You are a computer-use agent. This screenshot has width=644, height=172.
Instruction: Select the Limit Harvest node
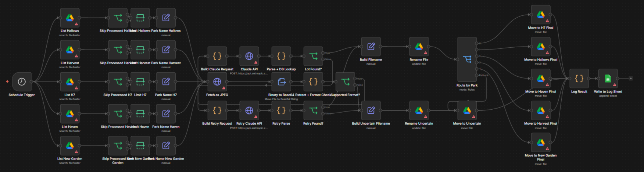[140, 50]
